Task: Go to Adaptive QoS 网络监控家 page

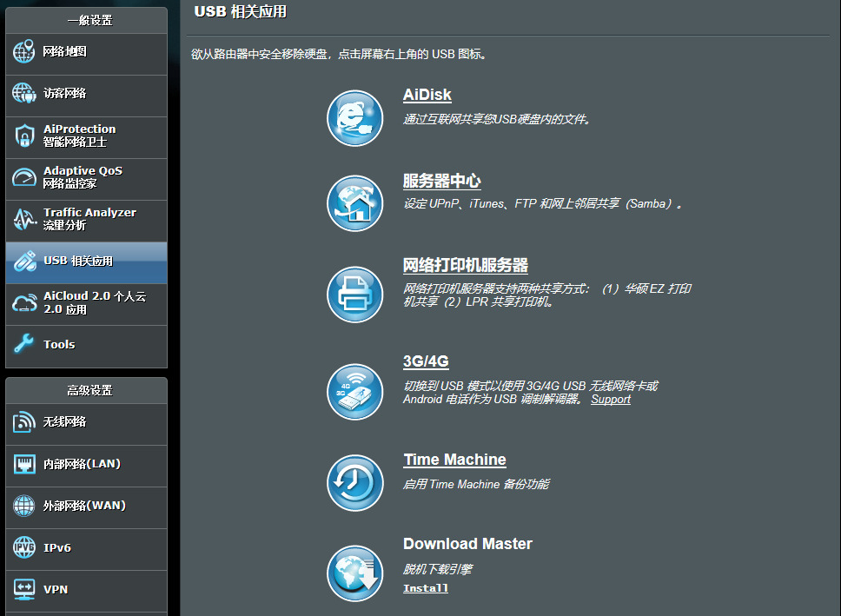Action: click(x=86, y=180)
